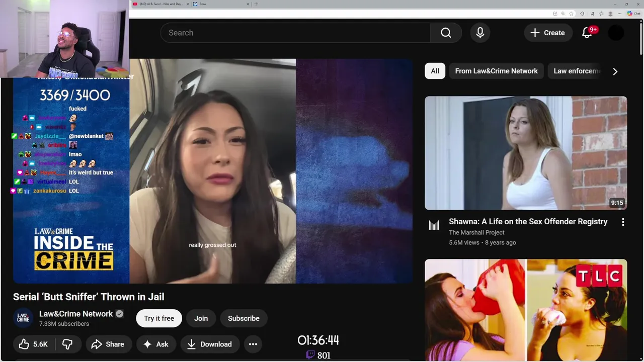This screenshot has height=362, width=644.
Task: Open the notifications bell
Action: point(587,33)
